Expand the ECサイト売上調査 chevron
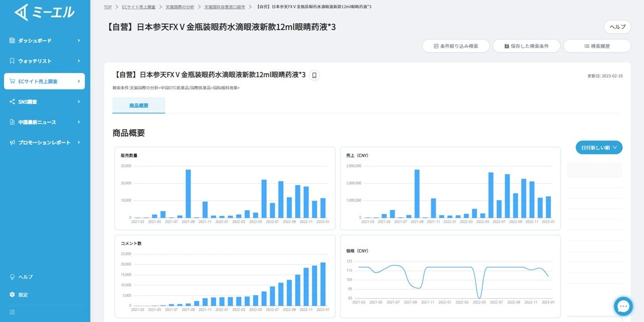The height and width of the screenshot is (322, 644). (x=78, y=81)
